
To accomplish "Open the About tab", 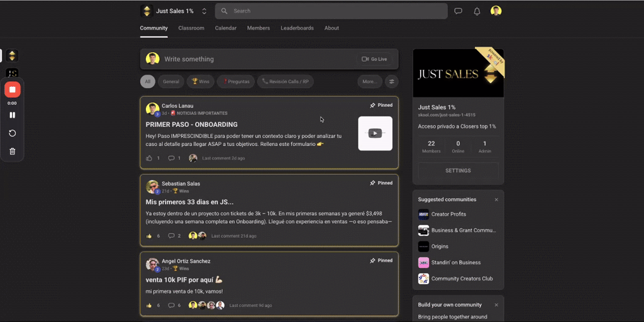I will pos(331,28).
